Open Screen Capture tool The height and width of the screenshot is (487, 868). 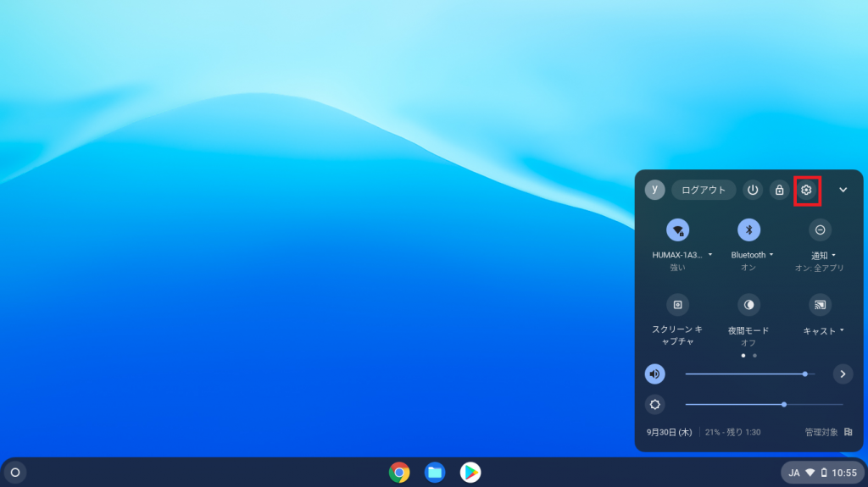(677, 305)
